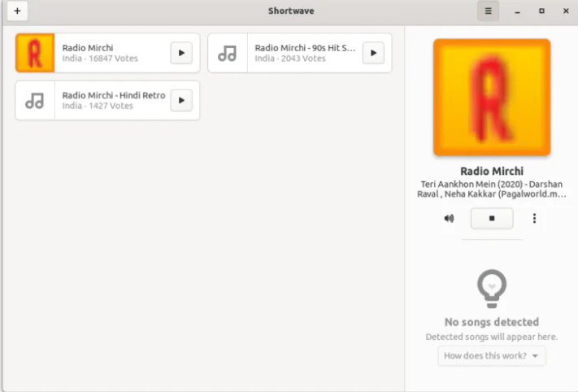Expand the 'How does this work?' dropdown
The height and width of the screenshot is (392, 578).
coord(491,356)
